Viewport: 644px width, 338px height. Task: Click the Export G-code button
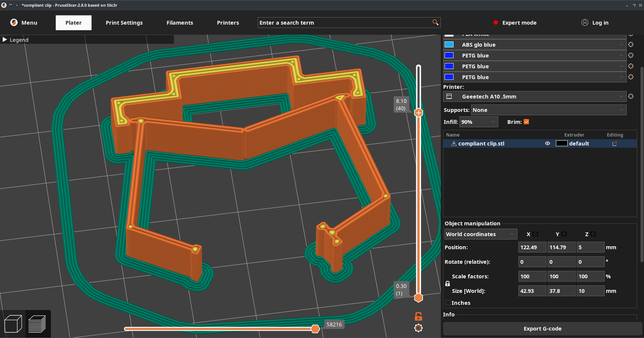[x=542, y=328]
